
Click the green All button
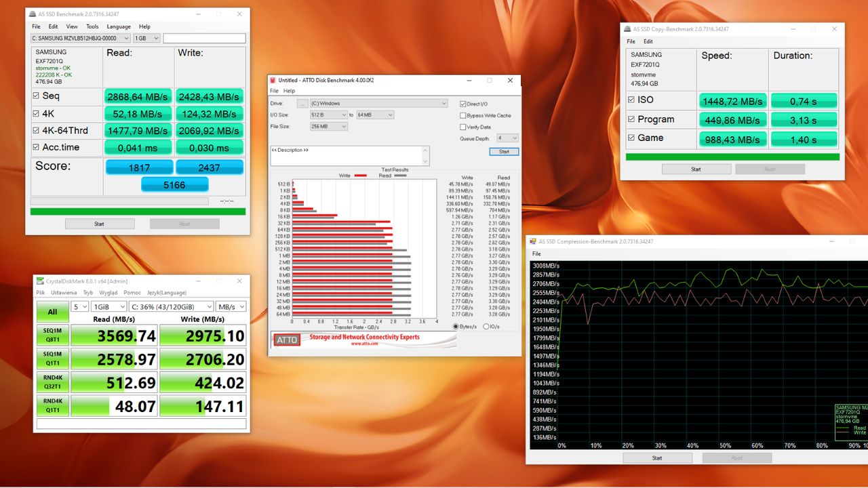click(52, 312)
